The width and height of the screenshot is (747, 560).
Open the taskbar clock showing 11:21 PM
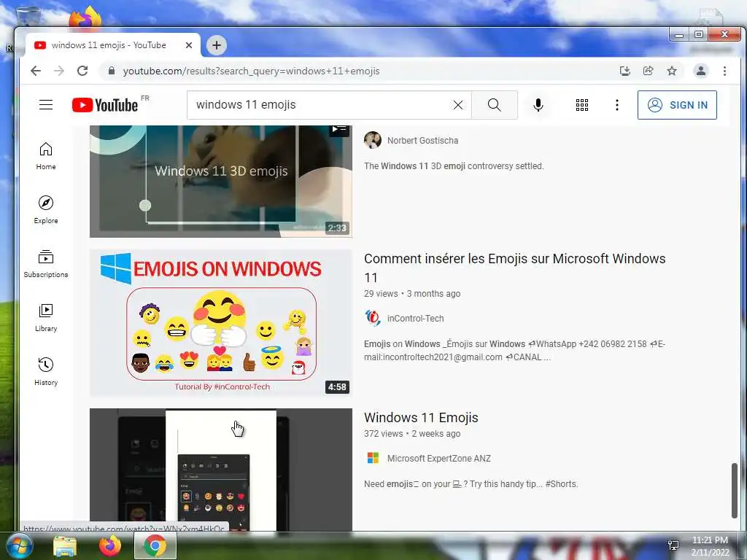click(x=710, y=546)
